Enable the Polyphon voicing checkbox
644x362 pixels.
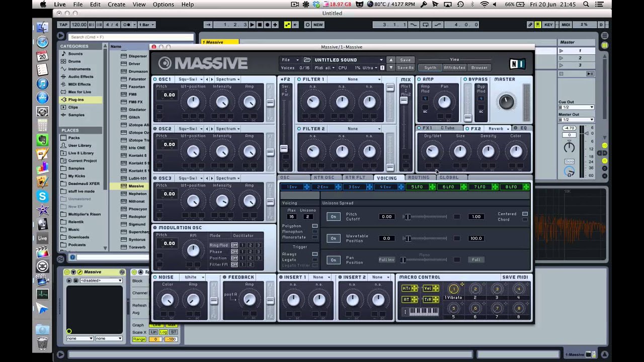pos(315,226)
